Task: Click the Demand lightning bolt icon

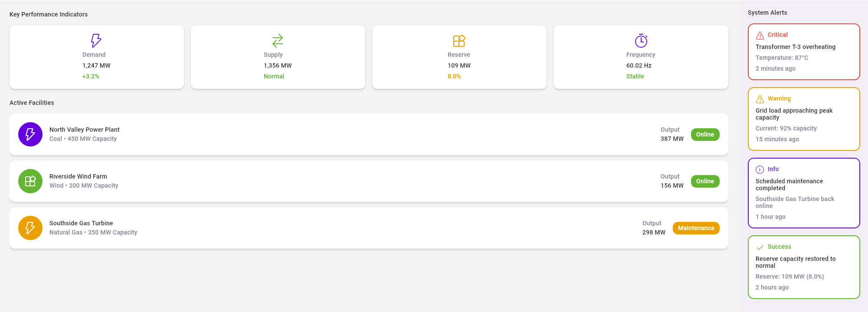Action: pos(96,40)
